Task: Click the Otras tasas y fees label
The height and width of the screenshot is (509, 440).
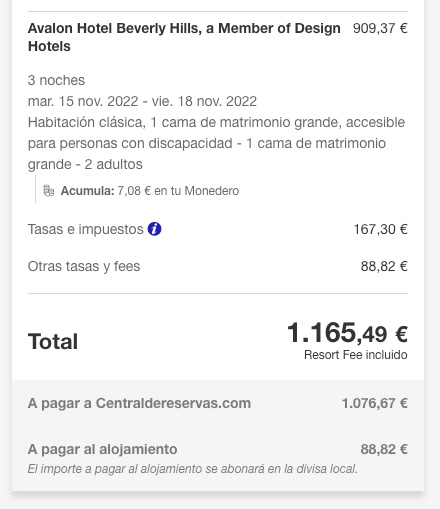Action: [x=84, y=266]
